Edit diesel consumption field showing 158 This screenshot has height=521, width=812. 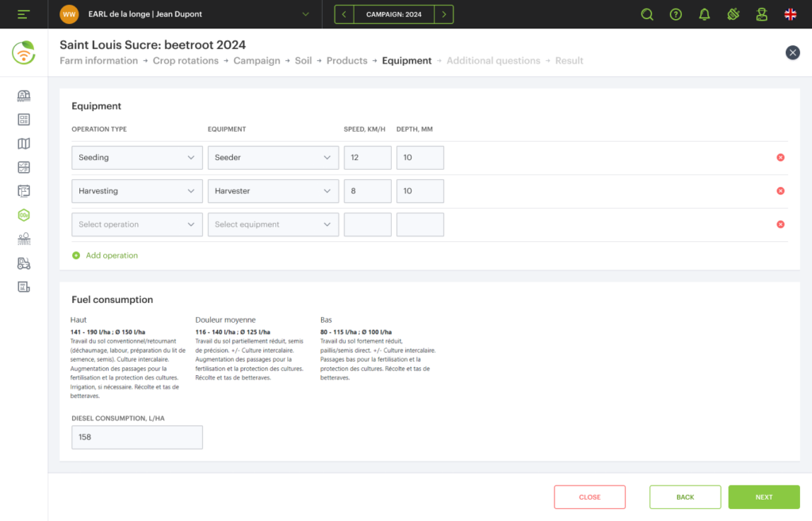(137, 438)
